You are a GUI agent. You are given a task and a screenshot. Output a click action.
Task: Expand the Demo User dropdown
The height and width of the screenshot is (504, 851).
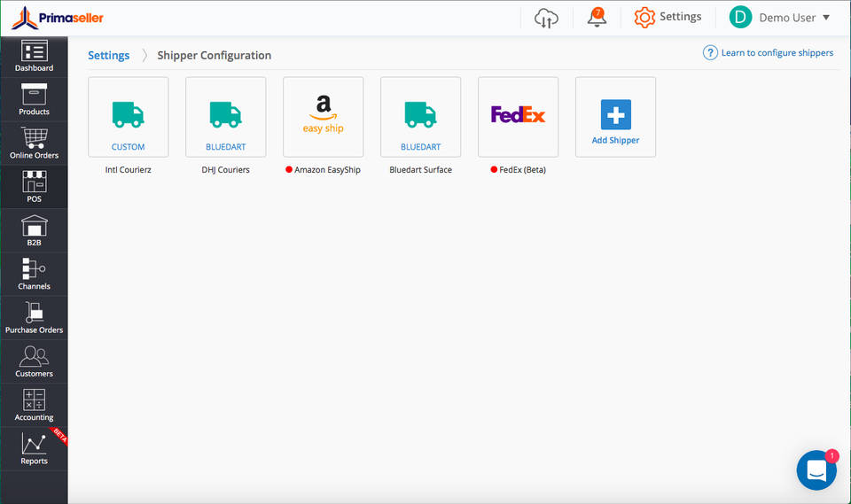[x=779, y=18]
